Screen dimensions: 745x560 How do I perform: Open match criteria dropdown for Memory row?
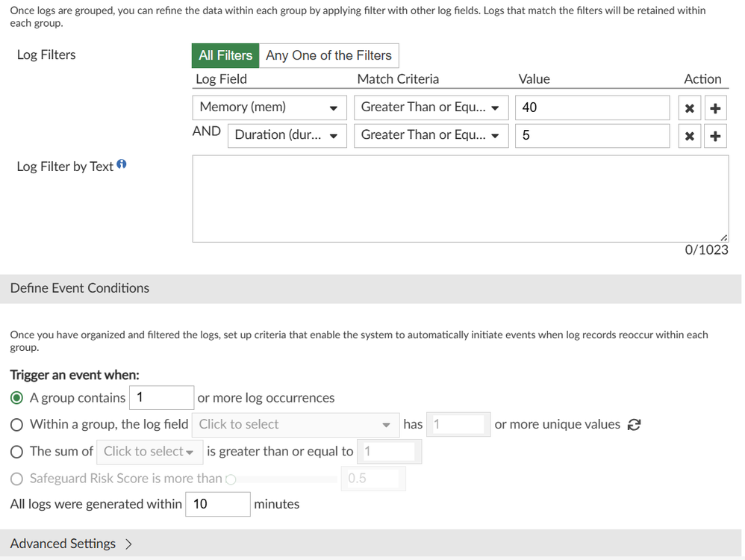[430, 108]
